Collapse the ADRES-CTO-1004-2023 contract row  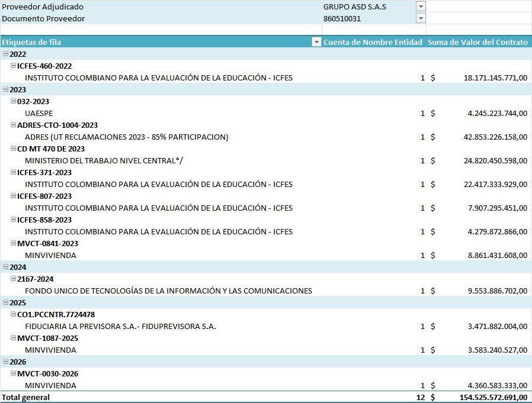click(x=13, y=125)
